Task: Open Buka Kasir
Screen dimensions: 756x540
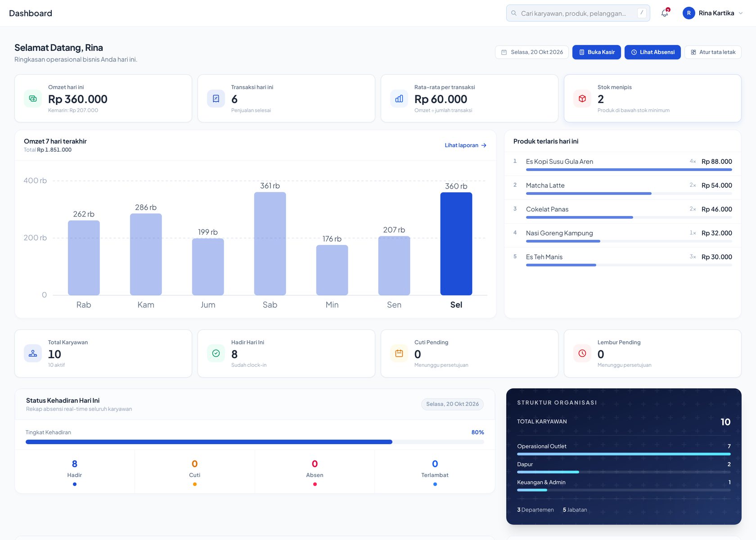Action: click(x=597, y=52)
